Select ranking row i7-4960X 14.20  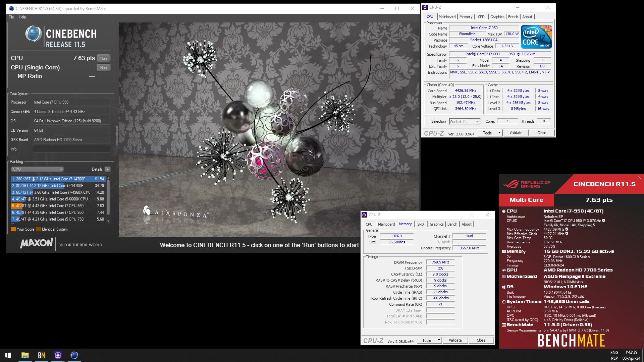click(x=58, y=192)
